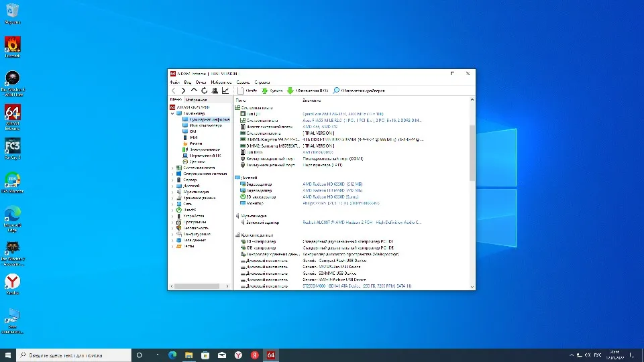Click the Up level arrow icon

tap(194, 90)
